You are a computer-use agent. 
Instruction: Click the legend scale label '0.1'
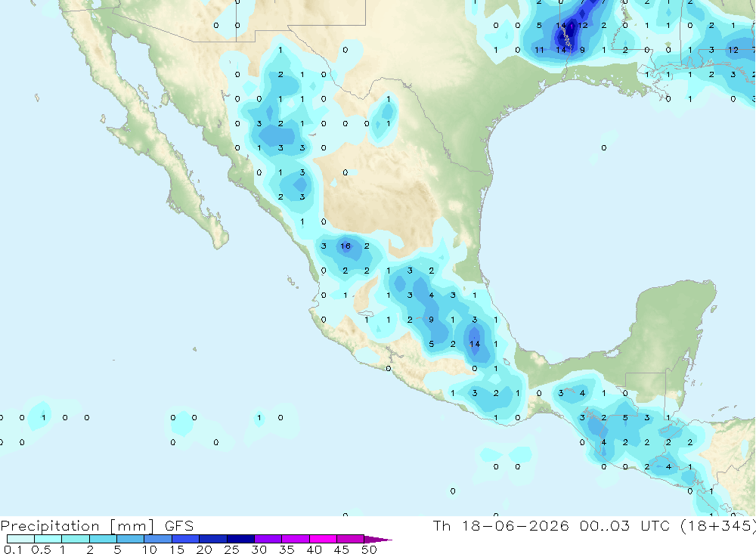pyautogui.click(x=13, y=549)
